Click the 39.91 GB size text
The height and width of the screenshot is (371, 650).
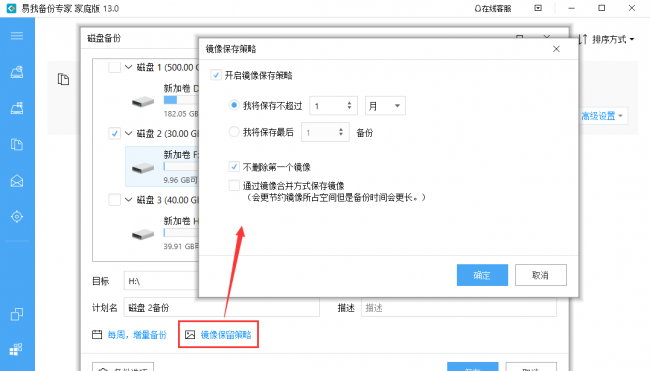coord(181,246)
